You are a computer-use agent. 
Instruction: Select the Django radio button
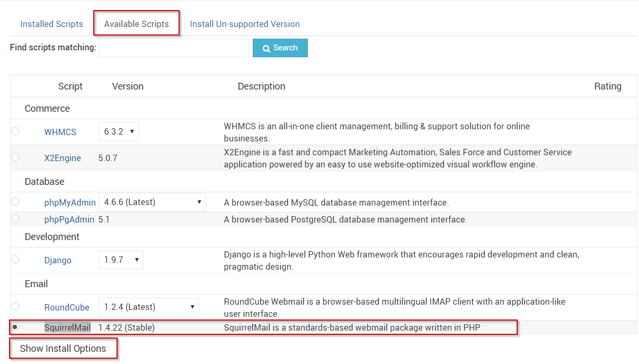15,259
